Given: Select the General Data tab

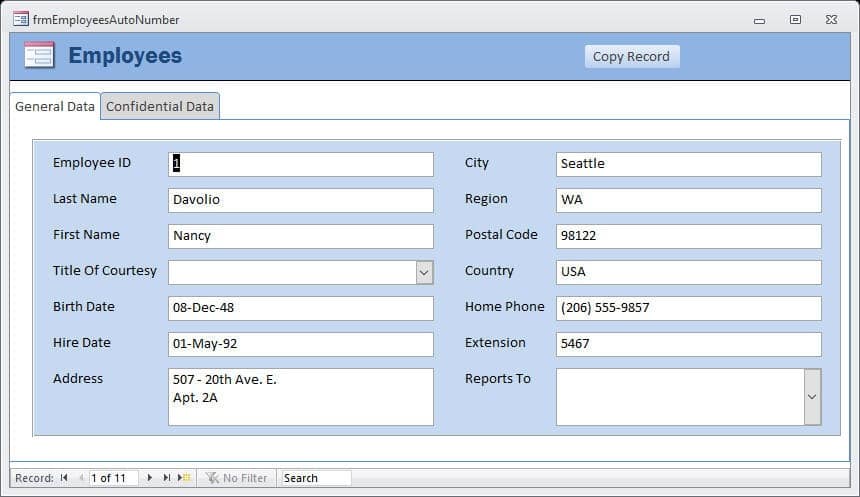Looking at the screenshot, I should (55, 106).
